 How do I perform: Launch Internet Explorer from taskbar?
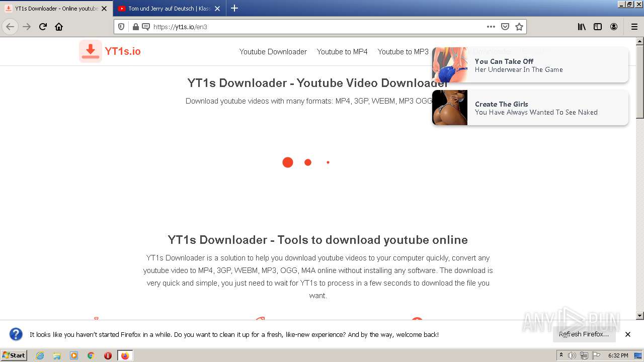(40, 355)
